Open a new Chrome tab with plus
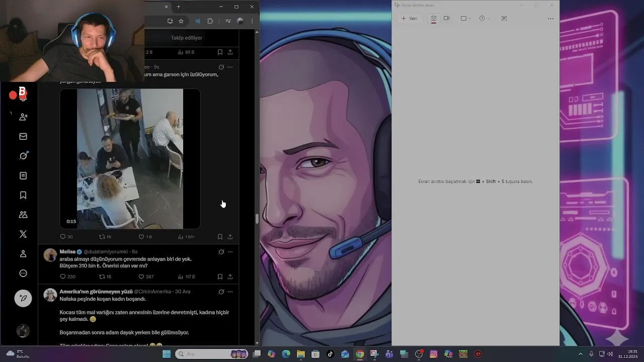This screenshot has width=644, height=362. (178, 7)
